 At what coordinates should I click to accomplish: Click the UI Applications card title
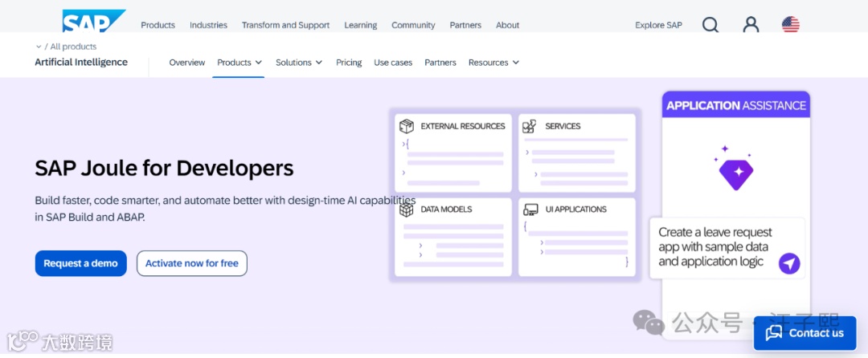575,210
